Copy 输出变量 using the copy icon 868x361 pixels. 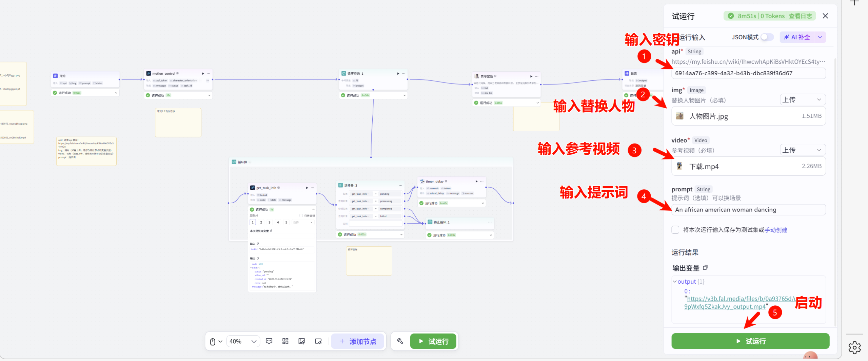[706, 268]
